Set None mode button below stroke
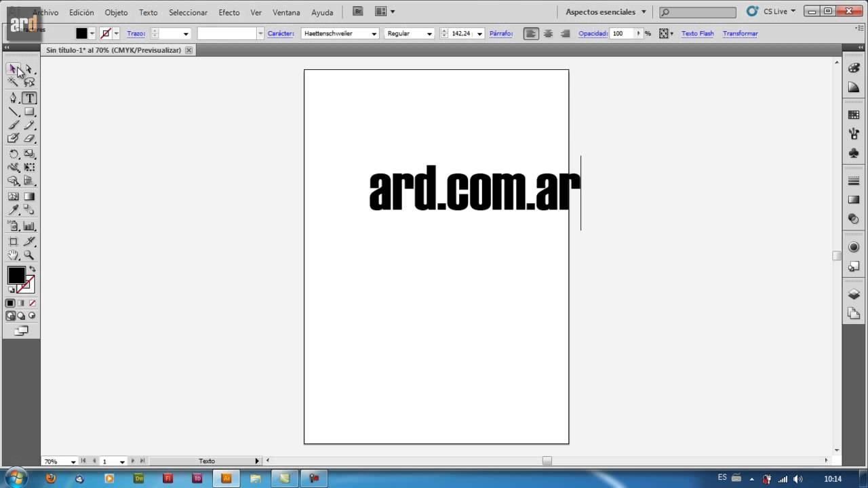 point(32,303)
